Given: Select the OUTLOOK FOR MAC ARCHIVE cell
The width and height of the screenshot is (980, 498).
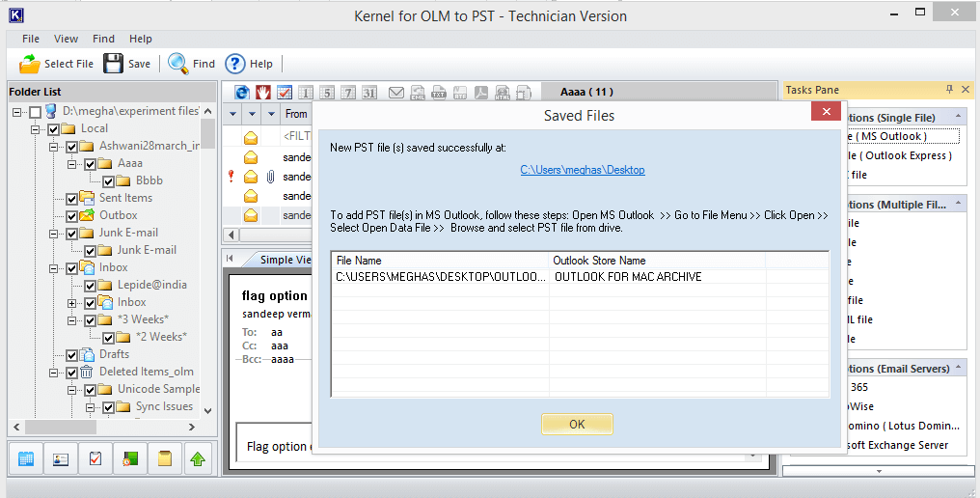Looking at the screenshot, I should 657,277.
